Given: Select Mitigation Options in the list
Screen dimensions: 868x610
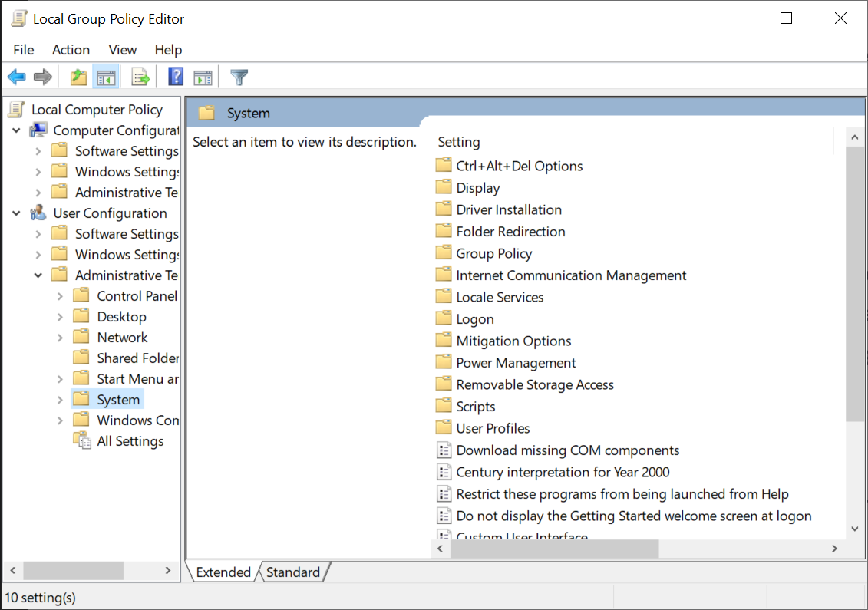Looking at the screenshot, I should click(513, 341).
